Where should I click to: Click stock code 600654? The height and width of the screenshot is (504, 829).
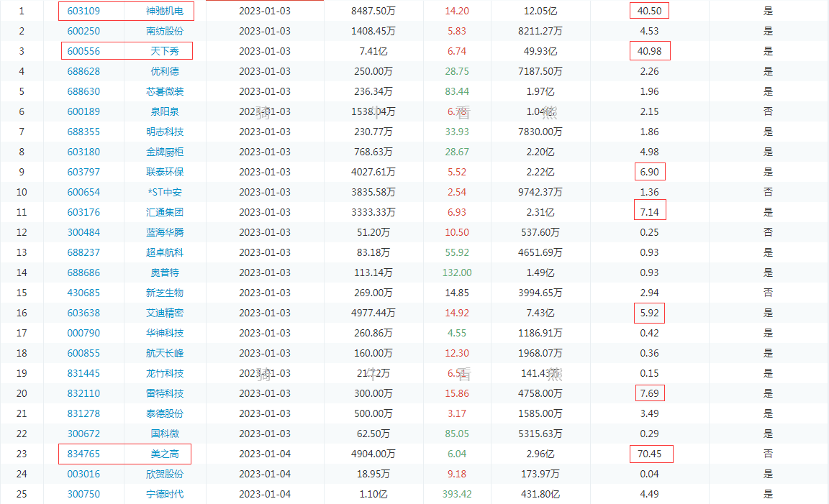point(83,192)
